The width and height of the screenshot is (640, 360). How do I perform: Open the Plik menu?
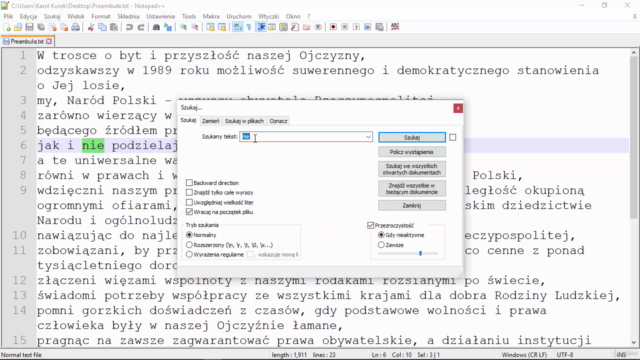8,16
